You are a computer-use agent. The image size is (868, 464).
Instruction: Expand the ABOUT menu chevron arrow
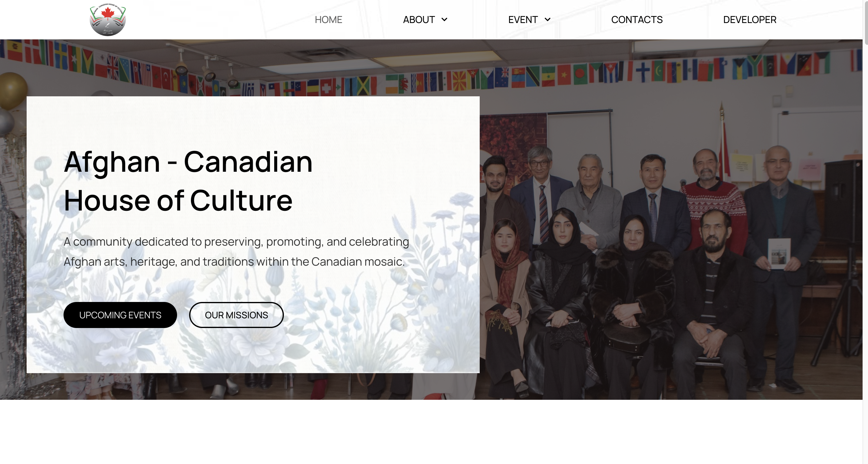[444, 20]
